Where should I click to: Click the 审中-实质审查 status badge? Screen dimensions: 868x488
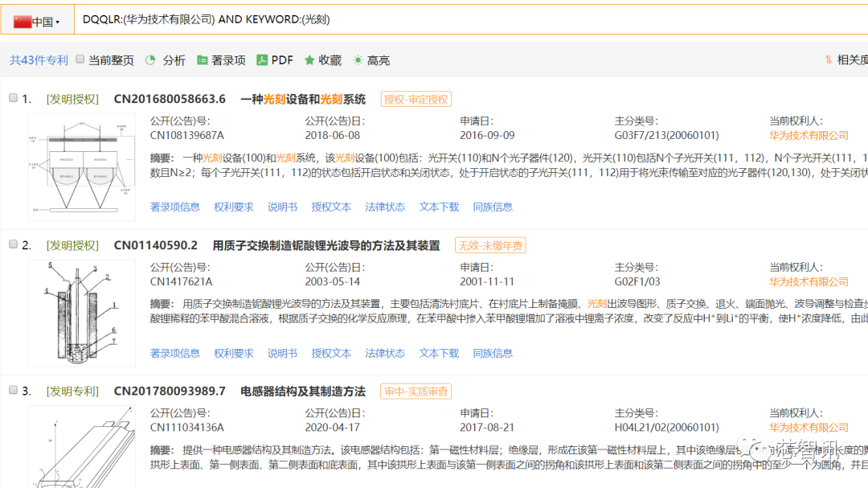pyautogui.click(x=416, y=391)
